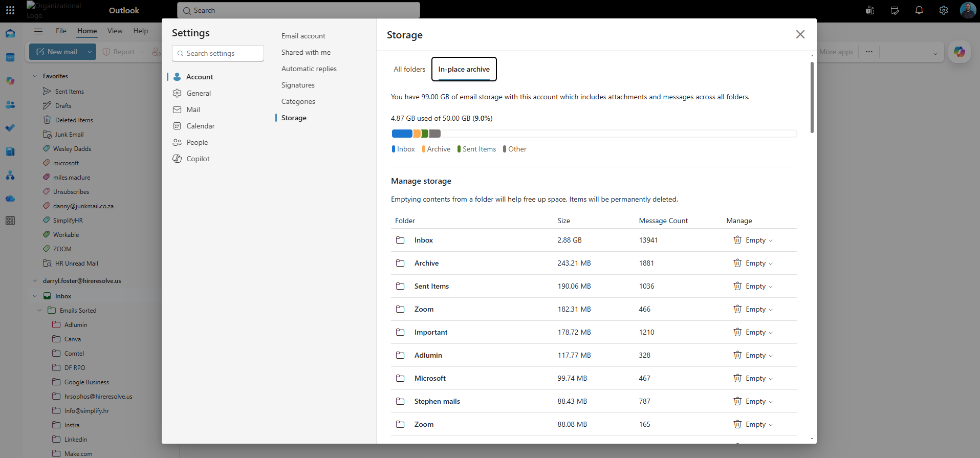
Task: Go to Shared with me settings
Action: [x=306, y=52]
